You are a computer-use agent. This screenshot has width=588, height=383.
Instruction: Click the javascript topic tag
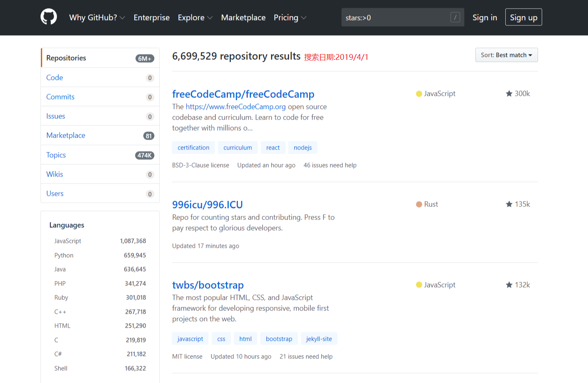pyautogui.click(x=190, y=339)
